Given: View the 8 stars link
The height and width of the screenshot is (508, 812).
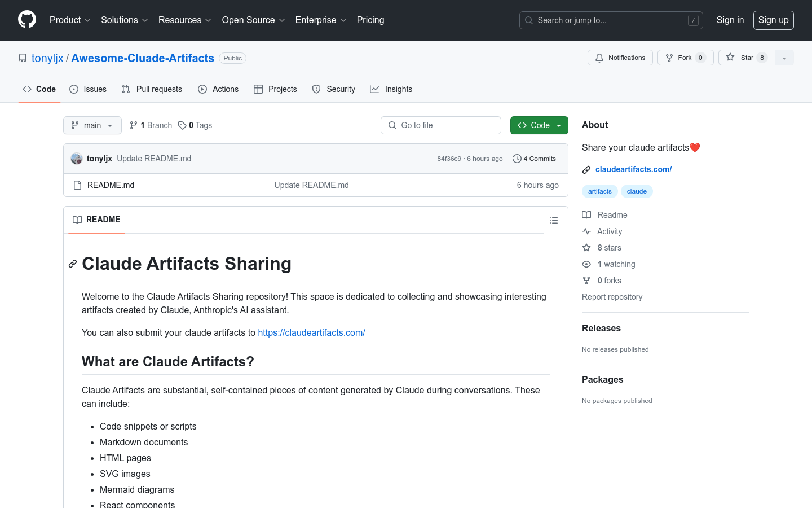Looking at the screenshot, I should pos(602,248).
